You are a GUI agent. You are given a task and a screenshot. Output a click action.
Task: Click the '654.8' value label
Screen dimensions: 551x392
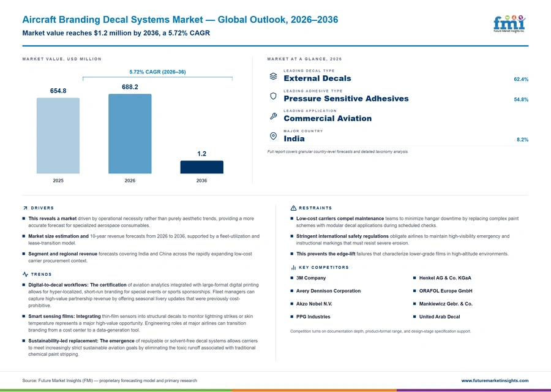58,91
